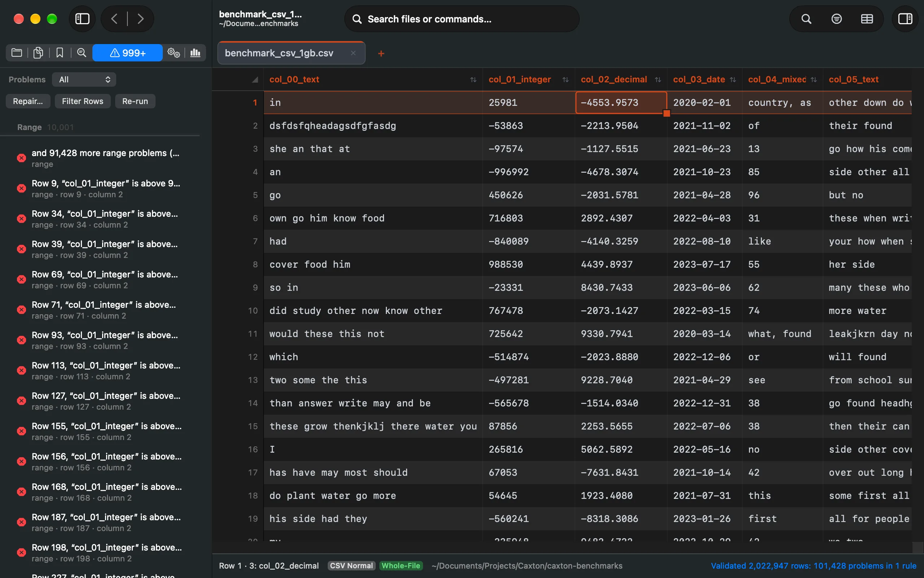This screenshot has height=578, width=924.
Task: Click row number 10 header
Action: click(253, 311)
